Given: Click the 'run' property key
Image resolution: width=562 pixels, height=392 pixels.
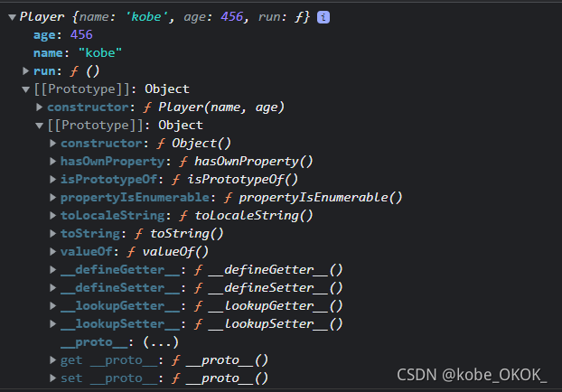Looking at the screenshot, I should (44, 71).
